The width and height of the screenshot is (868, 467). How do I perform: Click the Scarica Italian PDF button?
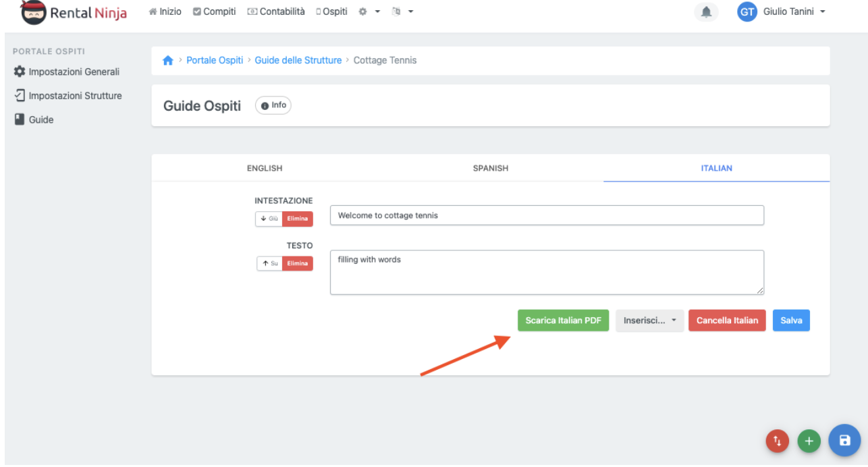point(563,321)
